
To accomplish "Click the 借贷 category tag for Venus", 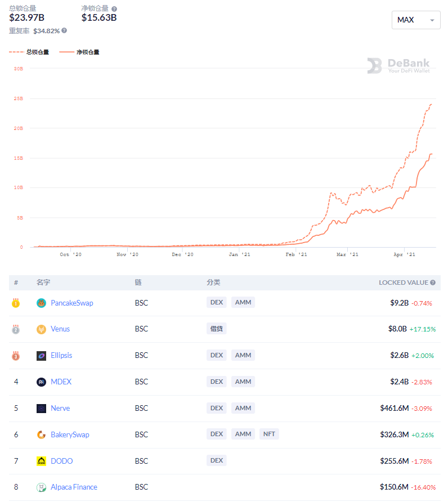I will [217, 329].
